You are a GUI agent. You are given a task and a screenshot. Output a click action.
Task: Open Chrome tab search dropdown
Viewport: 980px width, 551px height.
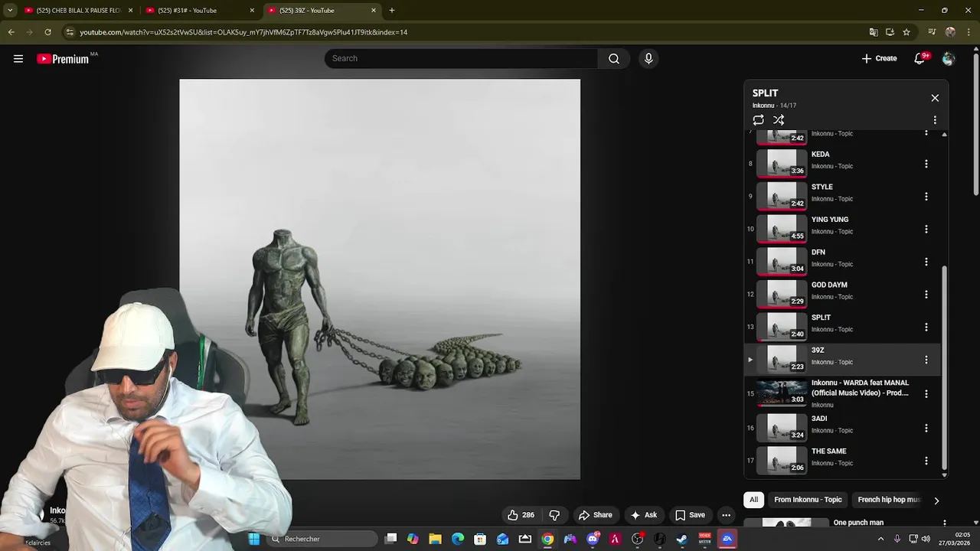[x=10, y=11]
